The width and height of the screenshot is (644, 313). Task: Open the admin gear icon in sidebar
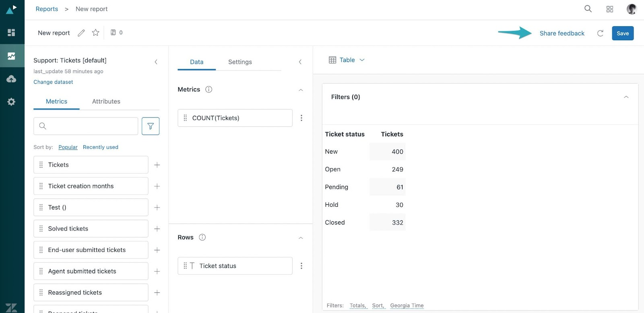tap(11, 102)
